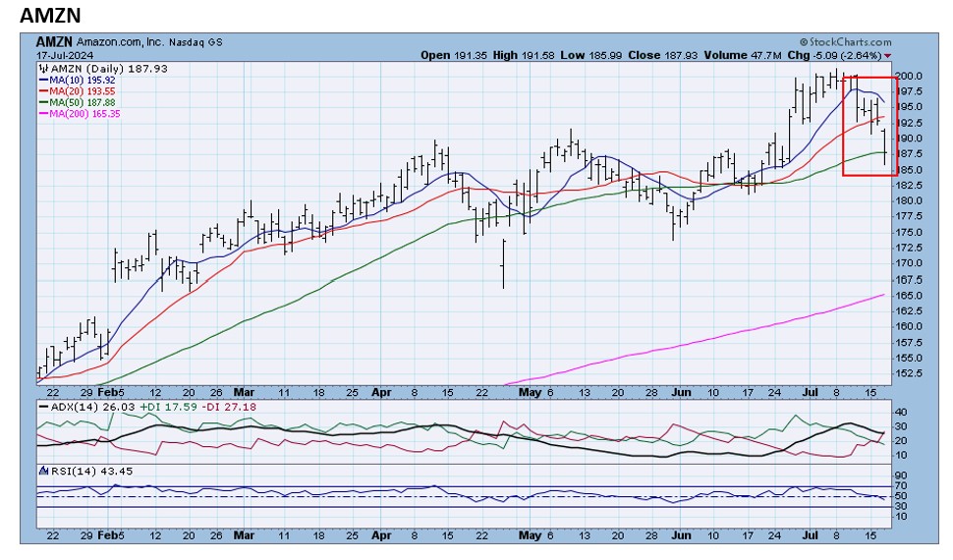The image size is (953, 560).
Task: Select the MA(20) 193.55 legend entry
Action: (x=78, y=91)
